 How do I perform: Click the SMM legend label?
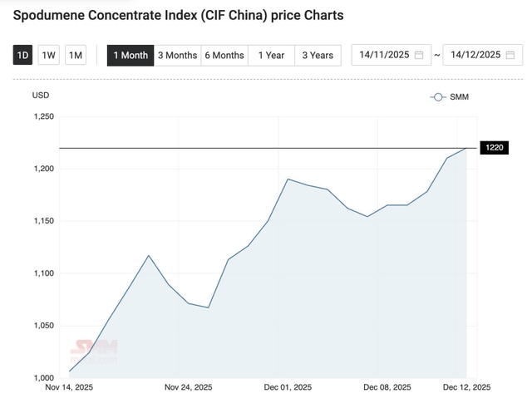click(460, 97)
